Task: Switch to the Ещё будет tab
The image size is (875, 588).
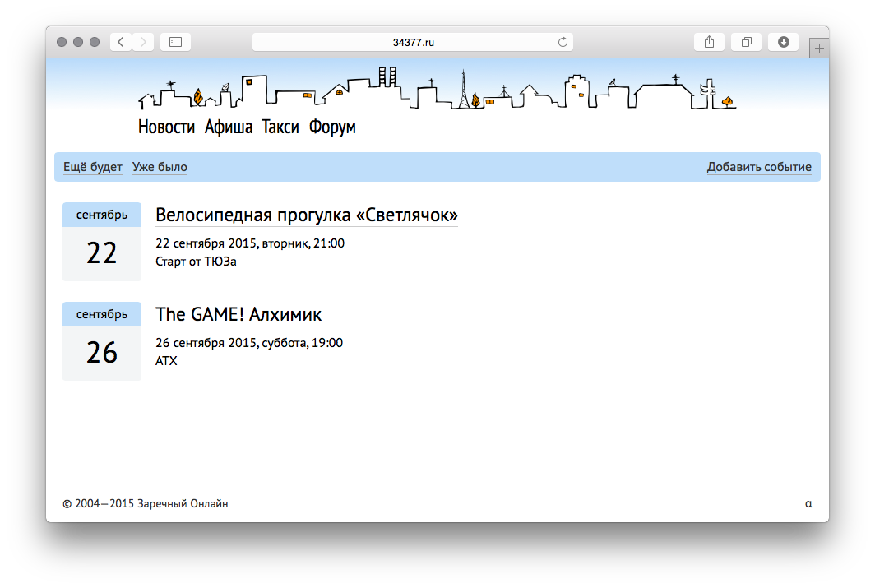Action: (93, 167)
